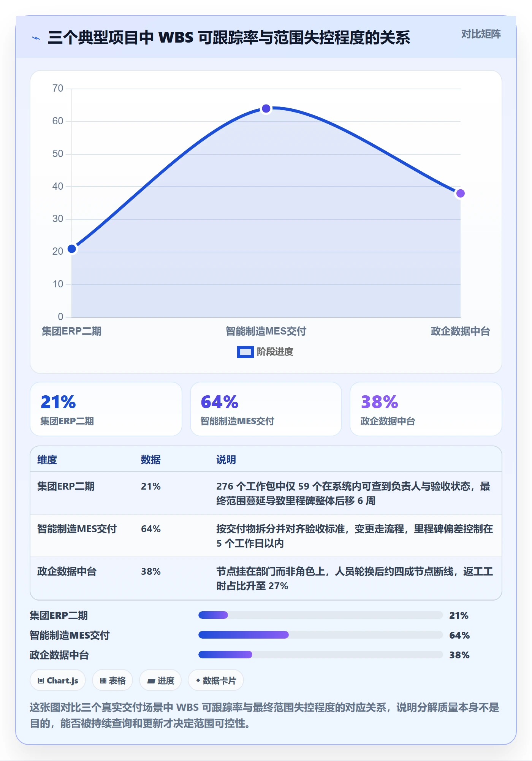Screen dimensions: 532x761
Task: Select the 64% stat card
Action: tap(266, 409)
